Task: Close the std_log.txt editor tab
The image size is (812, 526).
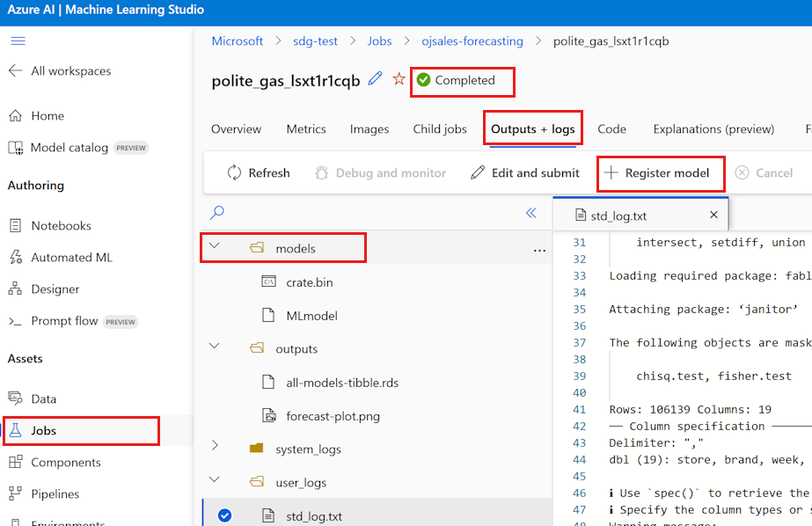Action: point(713,215)
